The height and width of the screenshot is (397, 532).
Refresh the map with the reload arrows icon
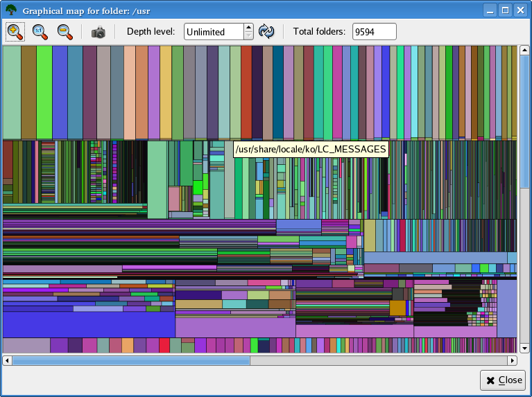[266, 32]
